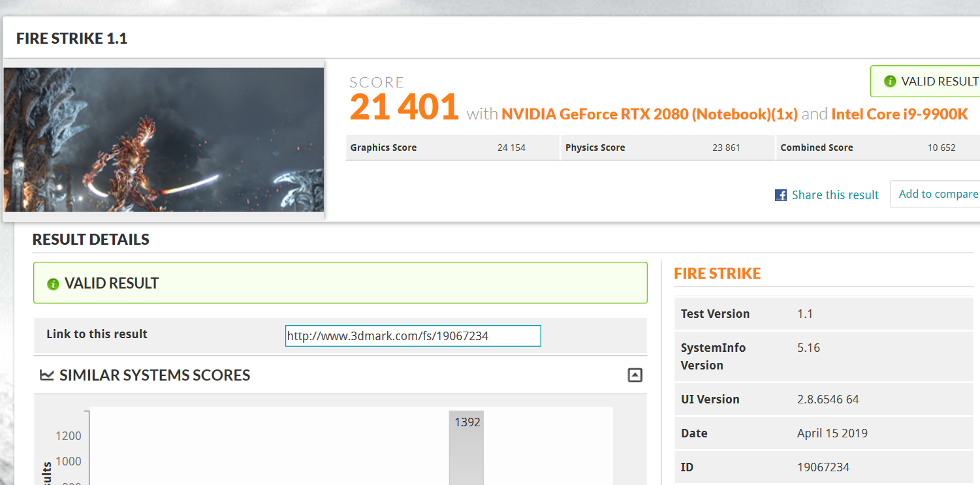Click the green VALID RESULT banner in details

click(340, 283)
